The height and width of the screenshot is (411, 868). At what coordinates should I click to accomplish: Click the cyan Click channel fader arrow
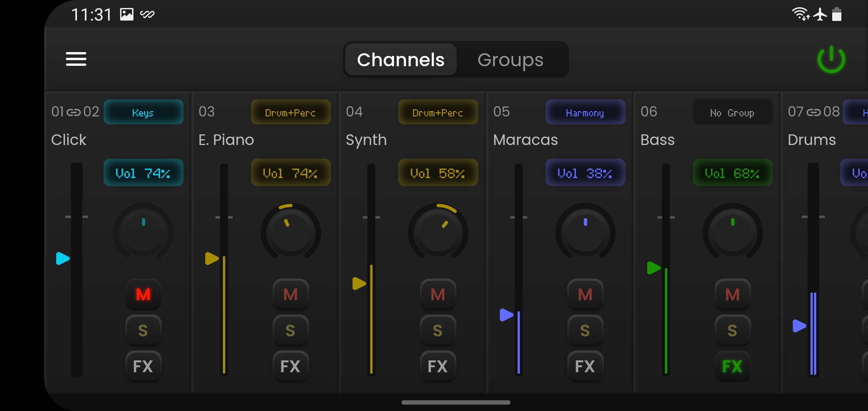tap(62, 258)
